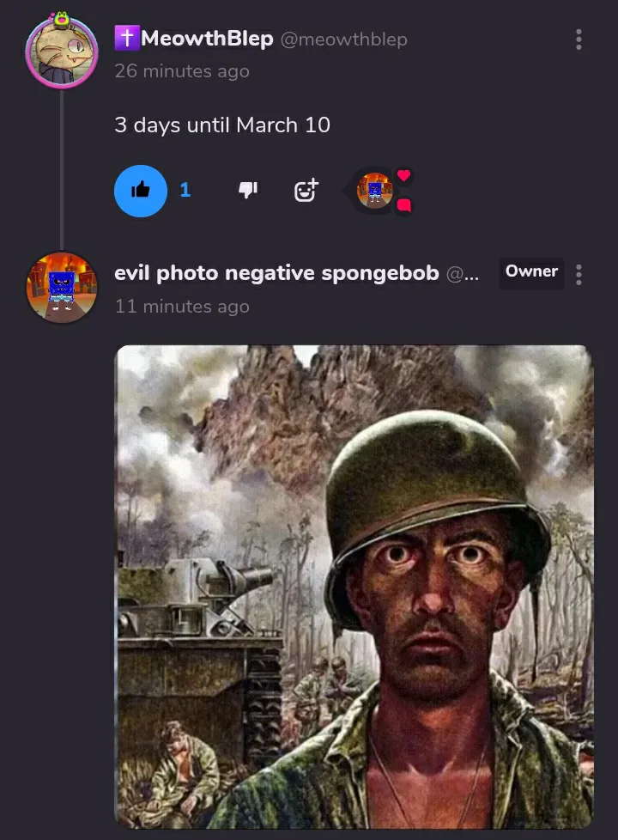Click the like count number 1
The width and height of the screenshot is (618, 840).
pos(185,191)
